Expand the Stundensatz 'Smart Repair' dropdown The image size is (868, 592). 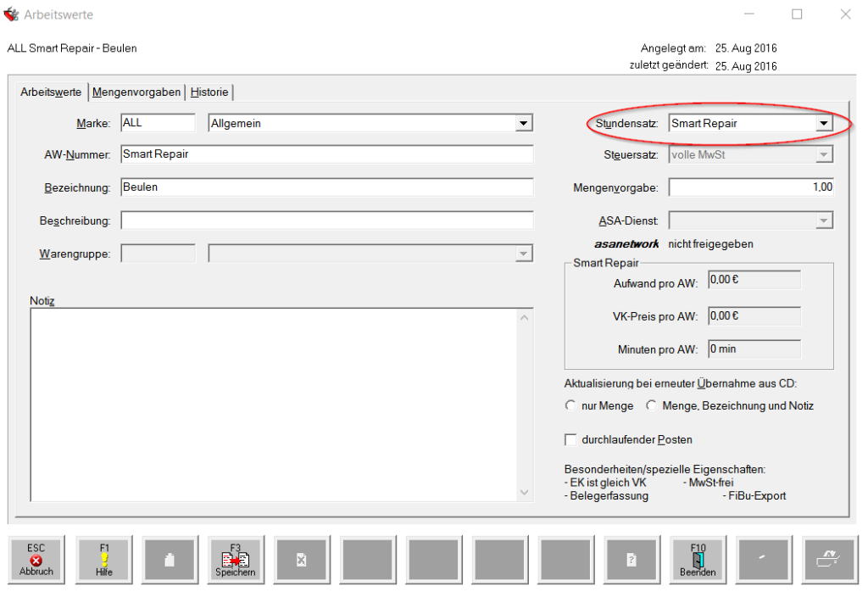[x=824, y=123]
